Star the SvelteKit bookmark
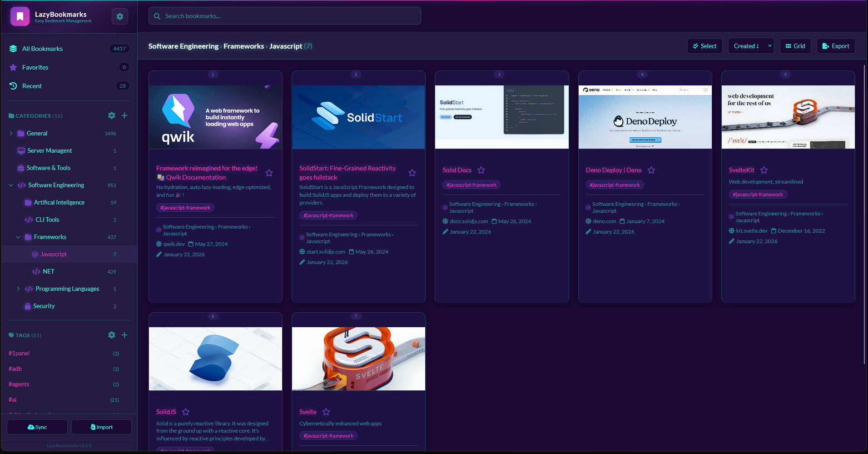This screenshot has height=454, width=868. pyautogui.click(x=764, y=170)
